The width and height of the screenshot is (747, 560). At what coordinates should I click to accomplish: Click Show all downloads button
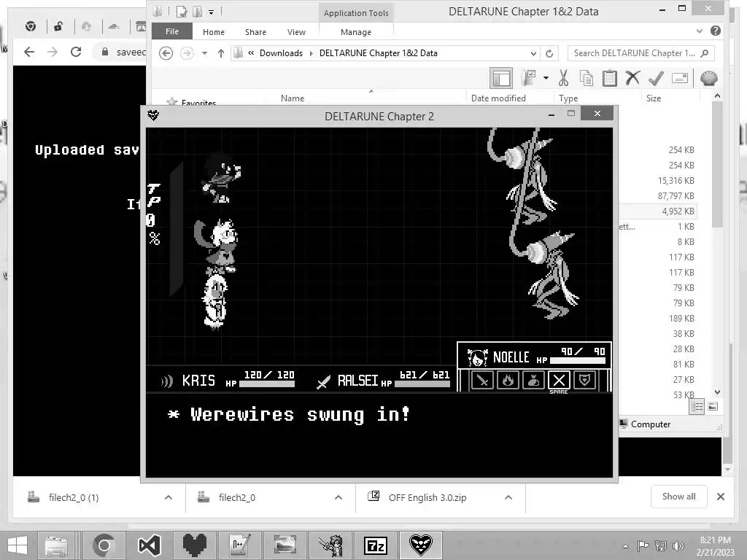pyautogui.click(x=678, y=497)
